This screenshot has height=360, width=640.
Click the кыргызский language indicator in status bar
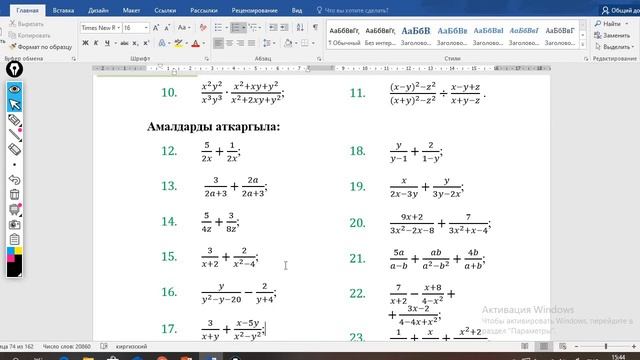point(131,347)
